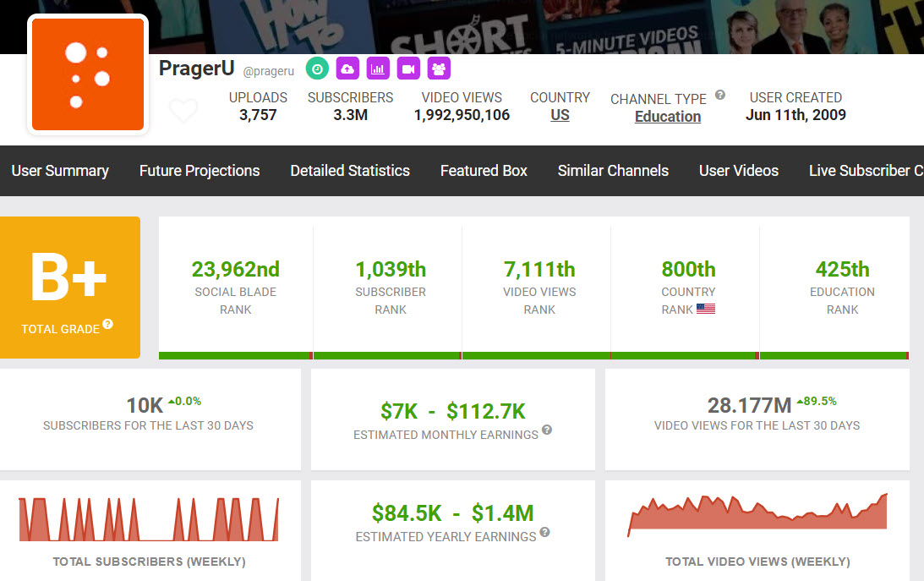Click the Education channel type link

point(668,117)
